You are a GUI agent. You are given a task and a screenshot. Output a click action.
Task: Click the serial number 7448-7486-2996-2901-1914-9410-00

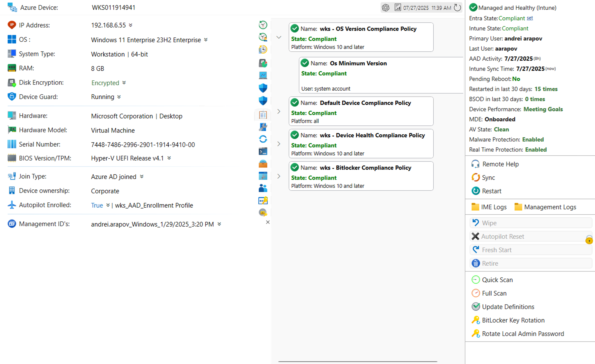tap(143, 145)
